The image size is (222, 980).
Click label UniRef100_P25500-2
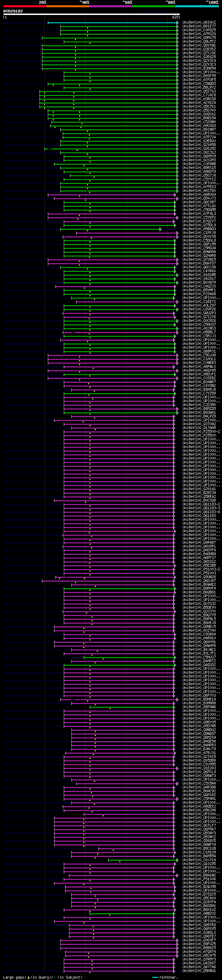point(201,431)
